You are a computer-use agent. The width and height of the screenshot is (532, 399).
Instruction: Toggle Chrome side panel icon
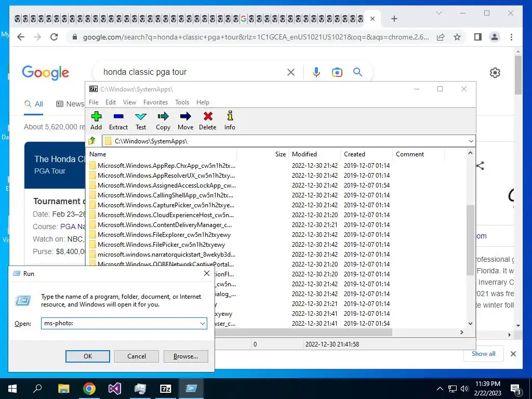[478, 37]
